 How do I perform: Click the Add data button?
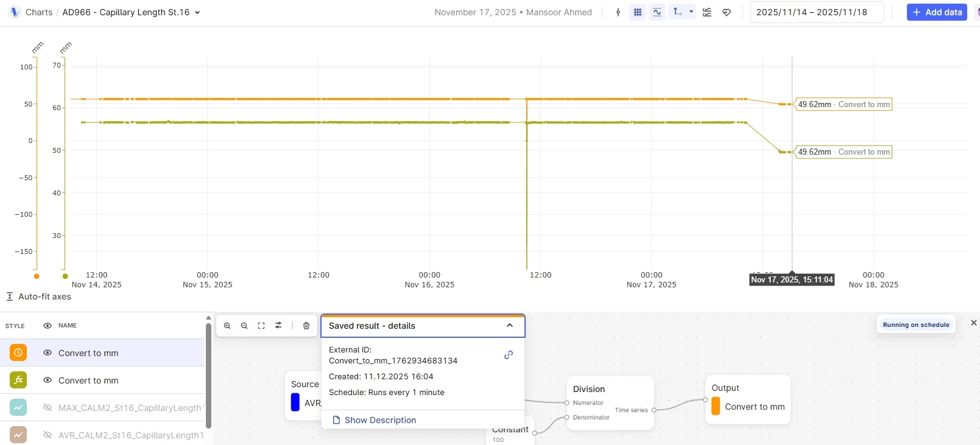[937, 12]
